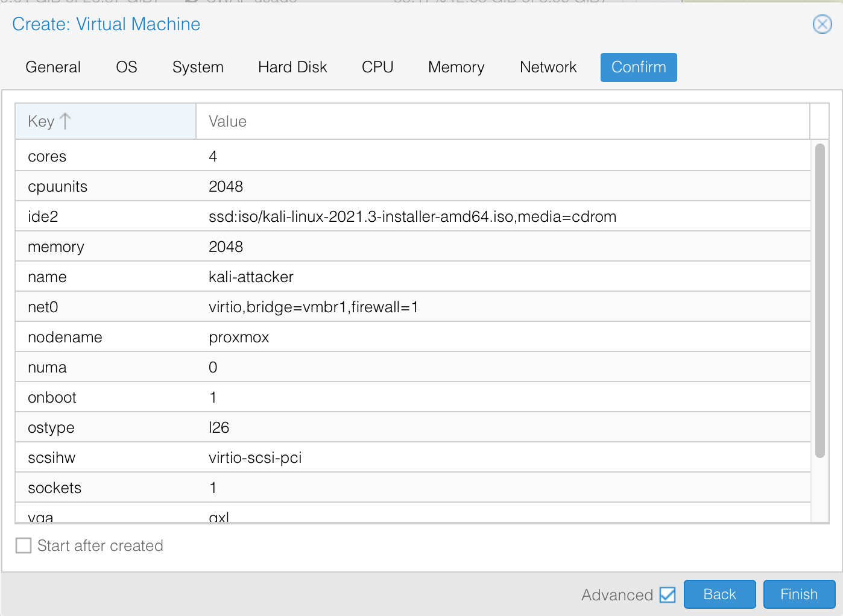Switch to the General tab
The width and height of the screenshot is (843, 616).
(x=53, y=67)
